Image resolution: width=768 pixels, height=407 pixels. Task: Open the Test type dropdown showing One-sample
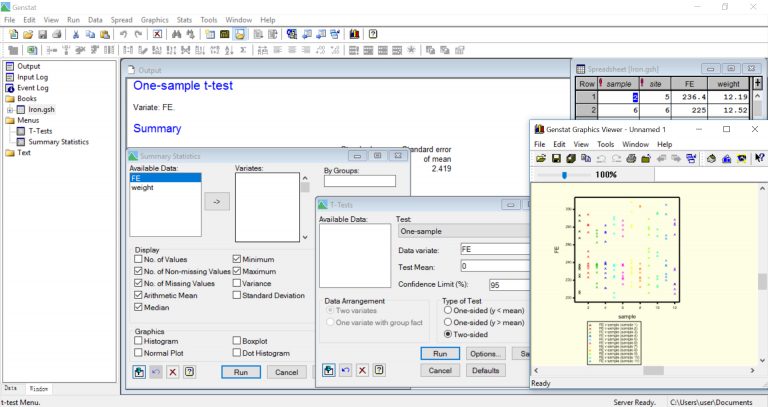(x=463, y=231)
